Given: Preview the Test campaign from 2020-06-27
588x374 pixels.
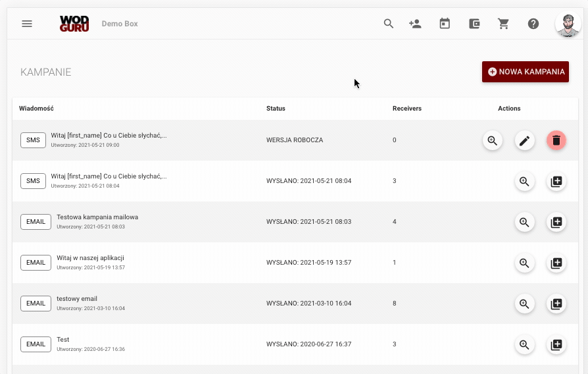Looking at the screenshot, I should pos(524,345).
